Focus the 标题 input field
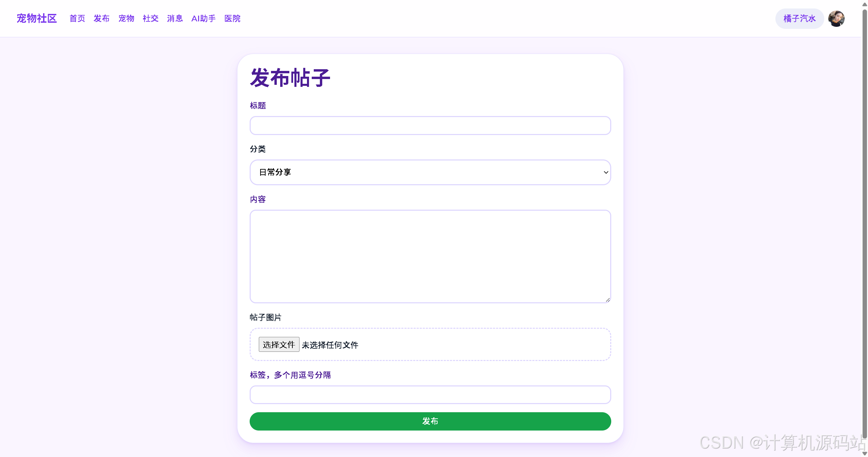The width and height of the screenshot is (868, 457). coord(430,126)
